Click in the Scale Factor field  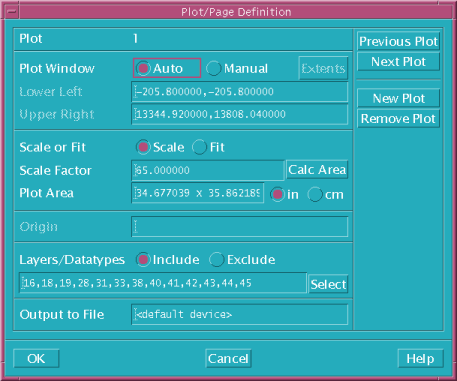click(208, 170)
